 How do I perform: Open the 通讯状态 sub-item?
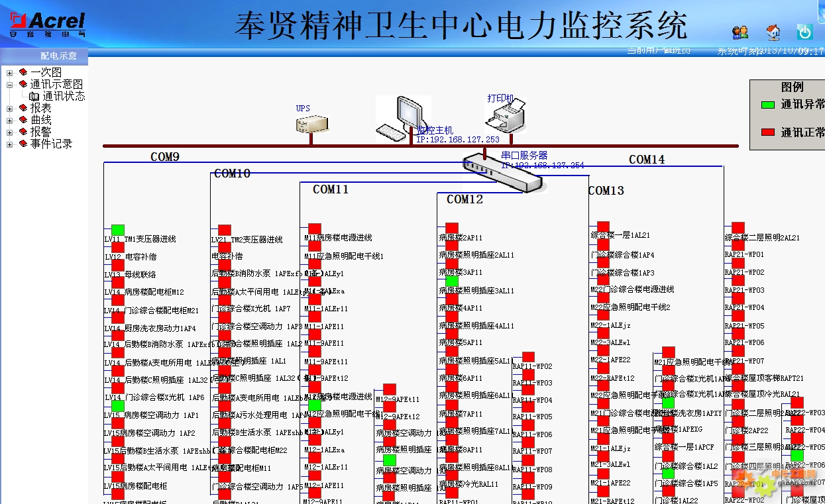point(64,96)
